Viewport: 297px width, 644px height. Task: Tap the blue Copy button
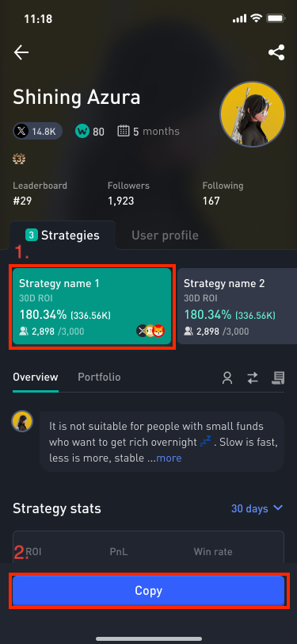(x=149, y=591)
